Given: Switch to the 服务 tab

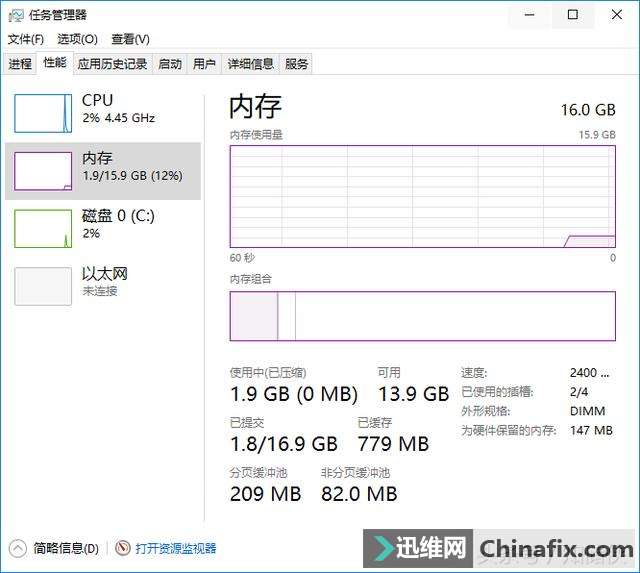Looking at the screenshot, I should [x=296, y=64].
